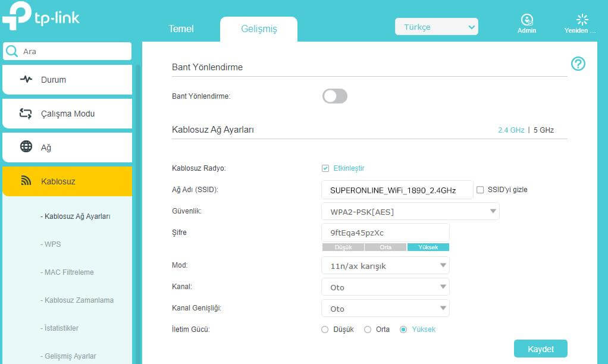Expand the Güvenlik WPA2-PSK[AES] dropdown
This screenshot has width=608, height=364.
tap(410, 212)
